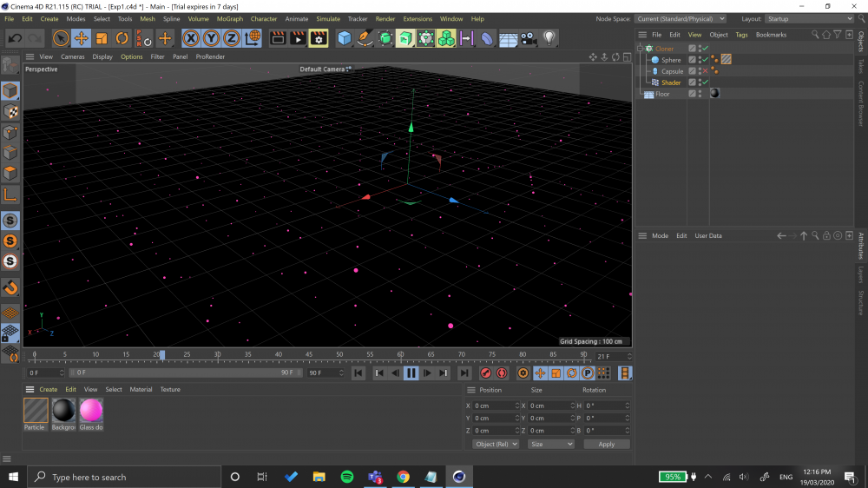Pause the timeline playback
868x488 pixels.
click(x=411, y=373)
